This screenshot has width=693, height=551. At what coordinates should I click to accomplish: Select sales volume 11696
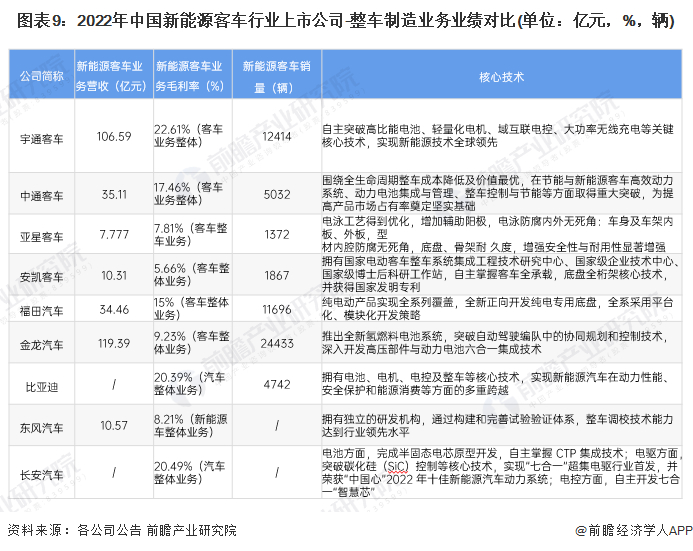pyautogui.click(x=277, y=309)
